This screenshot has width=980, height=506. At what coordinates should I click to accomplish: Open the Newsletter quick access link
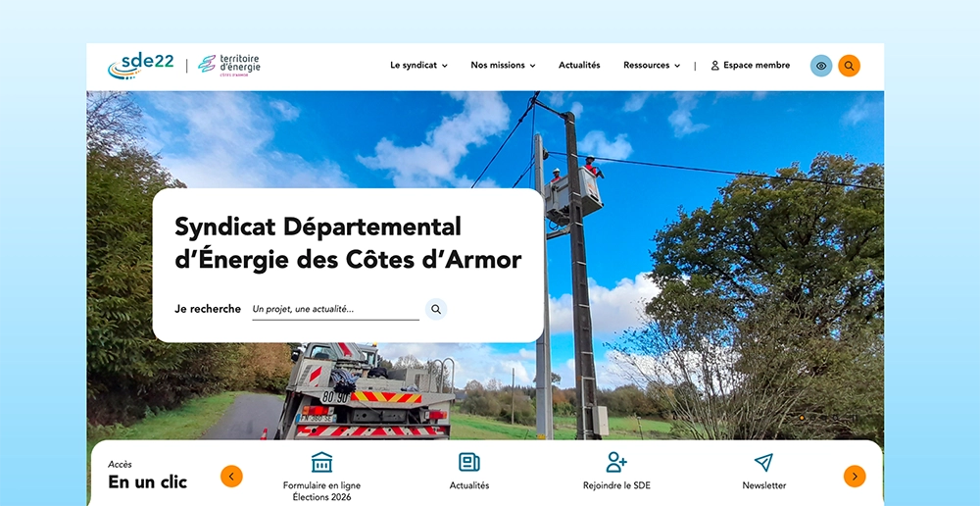click(x=764, y=485)
